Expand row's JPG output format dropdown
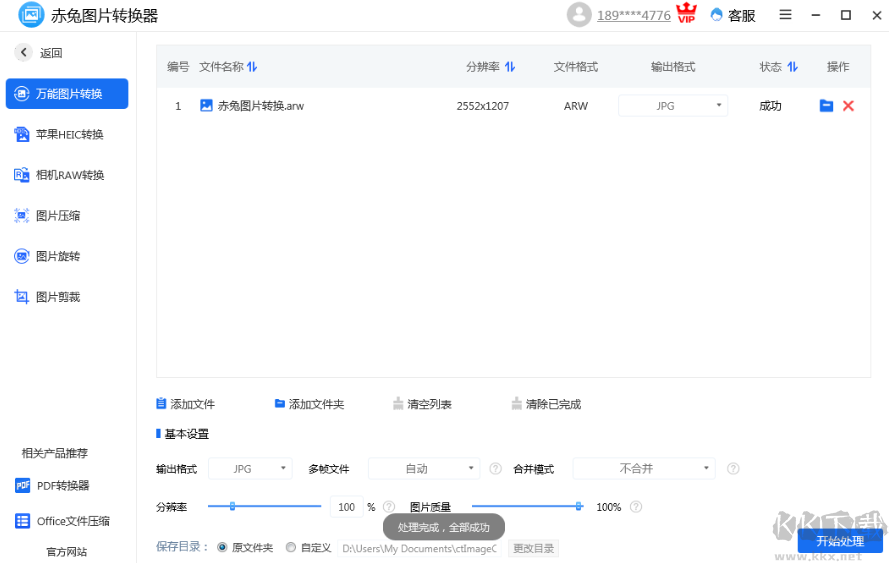The width and height of the screenshot is (889, 563). (672, 106)
